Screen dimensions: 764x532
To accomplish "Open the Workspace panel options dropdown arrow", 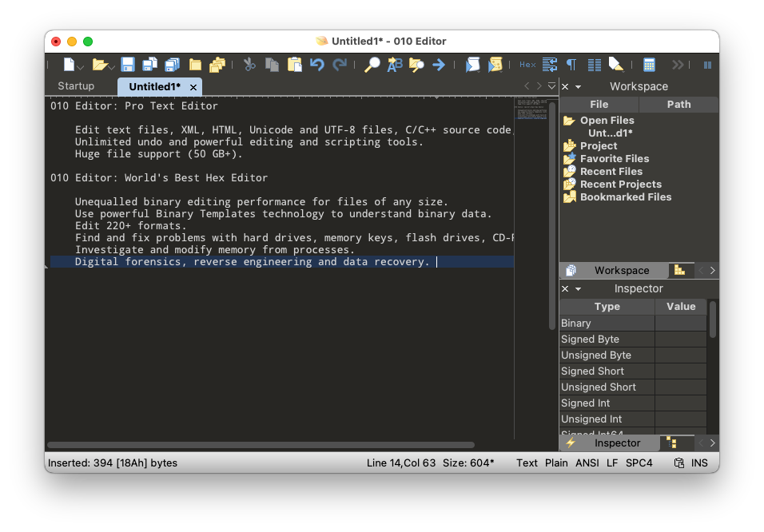I will pyautogui.click(x=579, y=87).
